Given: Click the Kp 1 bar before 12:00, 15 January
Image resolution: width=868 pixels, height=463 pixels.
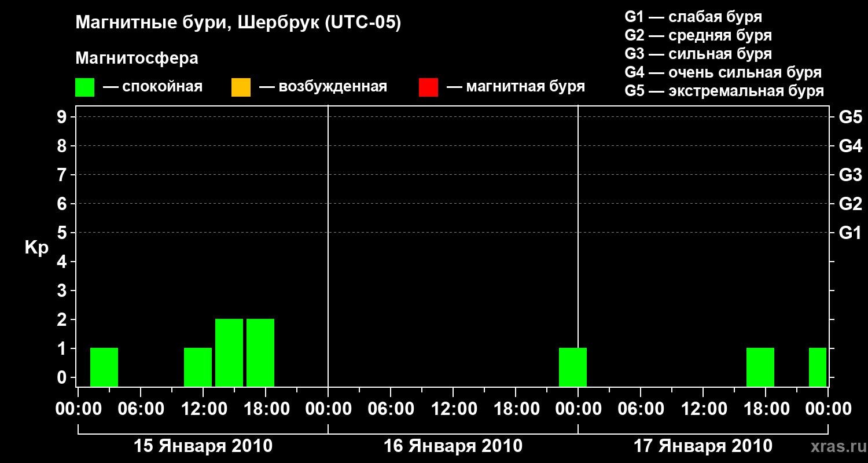Looking at the screenshot, I should point(198,367).
